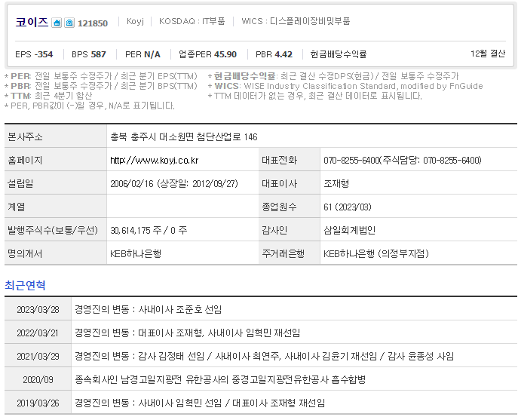The width and height of the screenshot is (518, 420).
Task: Click the 발행주식수(보통/우선) header
Action: click(x=56, y=230)
